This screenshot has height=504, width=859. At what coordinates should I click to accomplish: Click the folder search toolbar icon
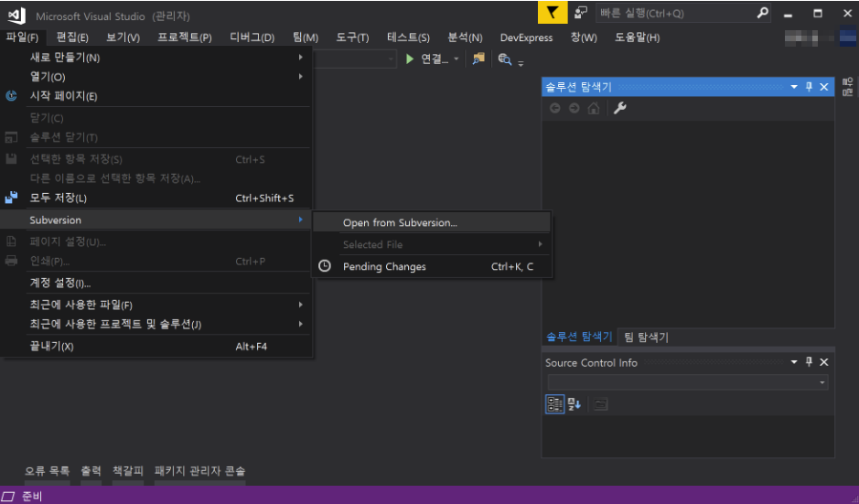click(478, 59)
